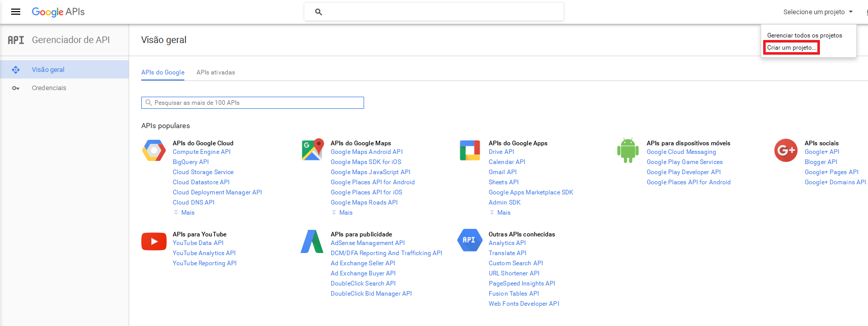
Task: Click the Google Maps icon
Action: click(312, 150)
